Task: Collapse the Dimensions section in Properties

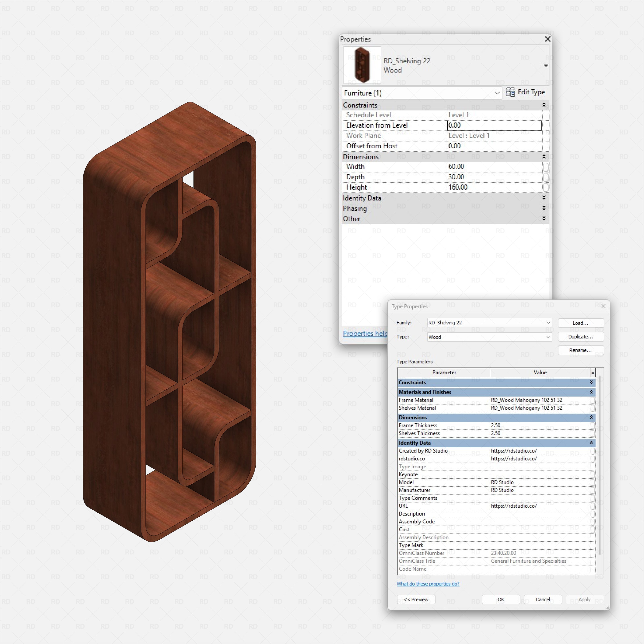Action: tap(544, 157)
